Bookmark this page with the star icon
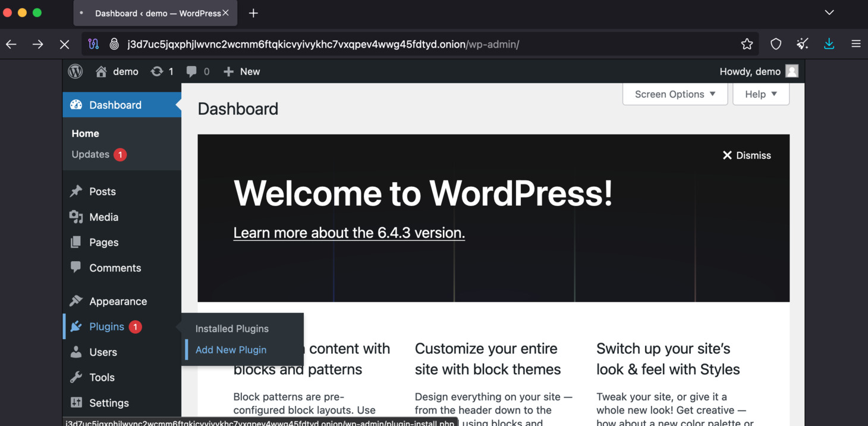868x426 pixels. tap(747, 44)
